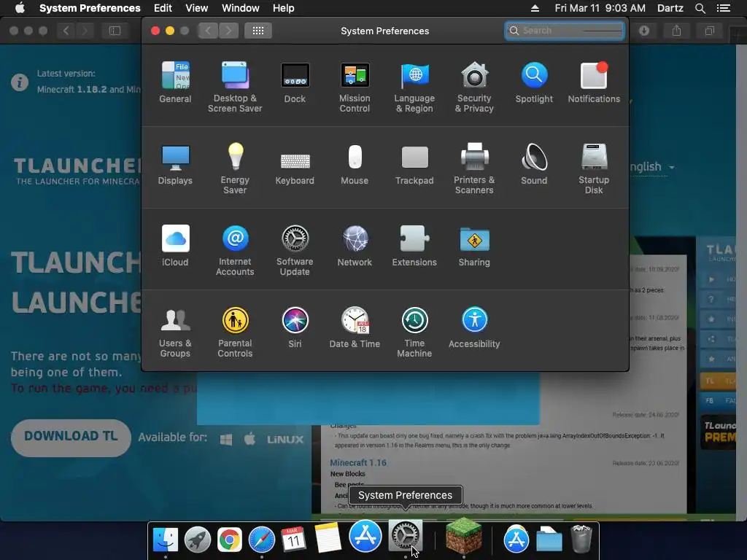The width and height of the screenshot is (747, 560).
Task: Open Network preferences
Action: [355, 246]
